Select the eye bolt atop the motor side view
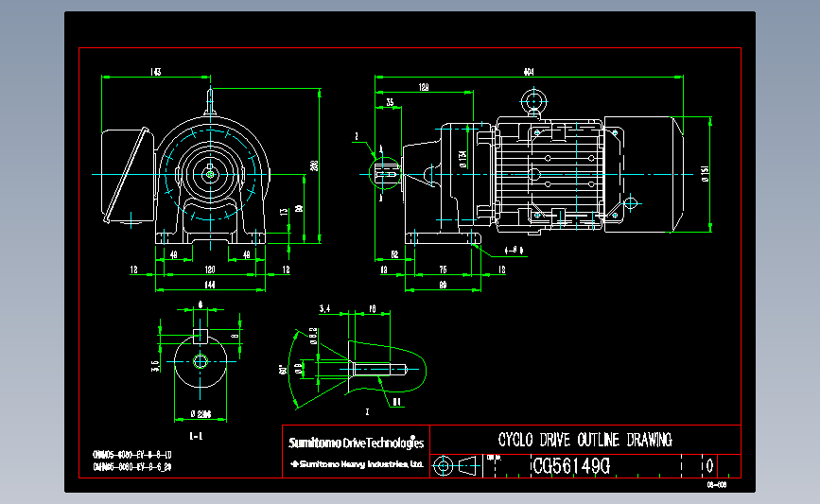The height and width of the screenshot is (504, 820). pos(533,102)
